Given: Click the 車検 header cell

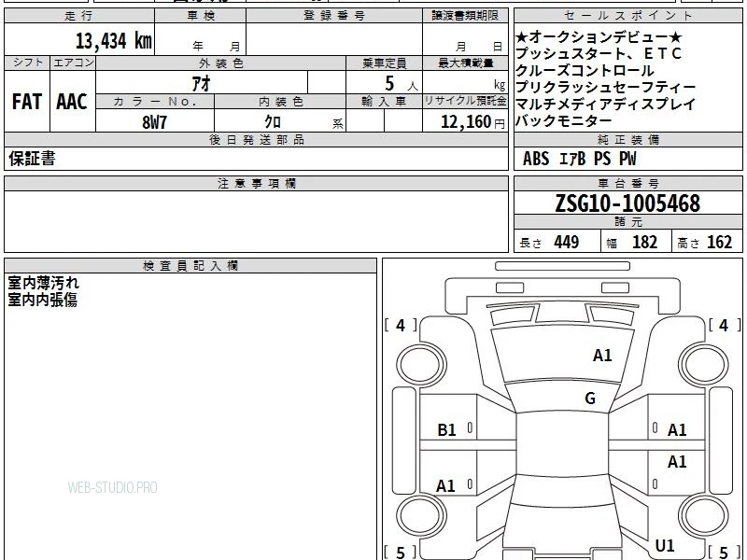Looking at the screenshot, I should (201, 16).
